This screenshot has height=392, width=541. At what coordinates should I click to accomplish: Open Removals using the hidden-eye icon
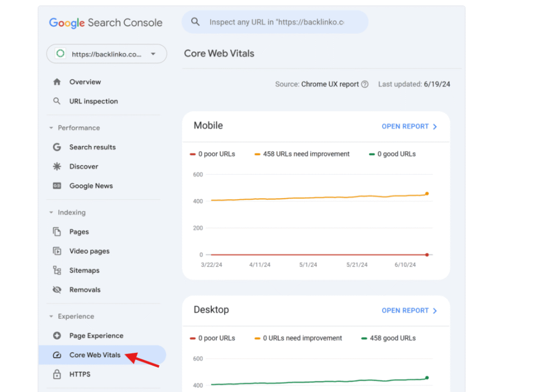[57, 290]
